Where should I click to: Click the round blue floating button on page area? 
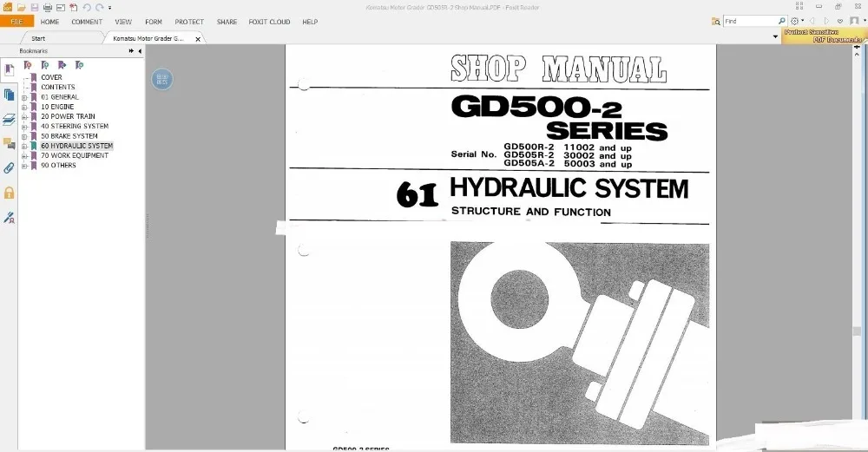click(161, 79)
